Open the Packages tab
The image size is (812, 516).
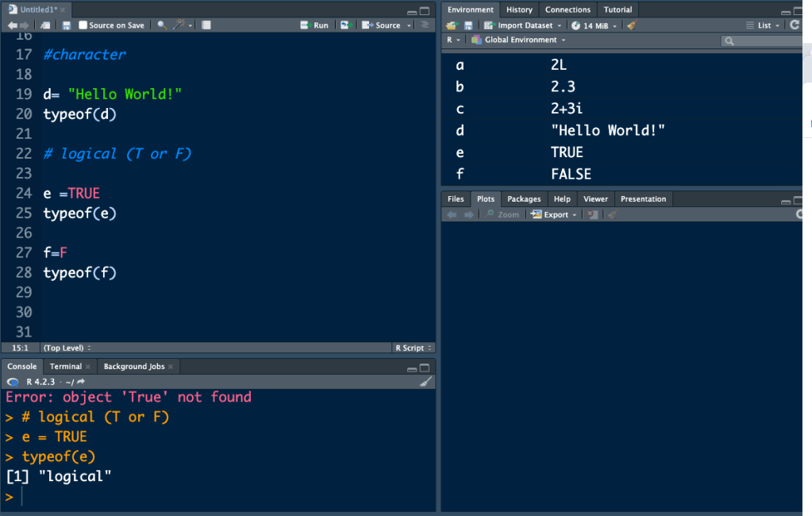(524, 198)
